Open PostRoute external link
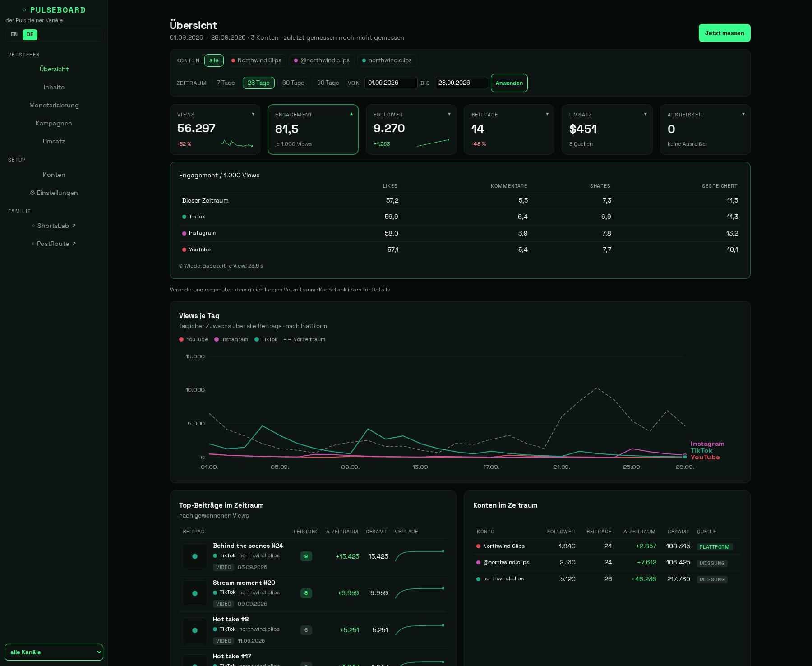This screenshot has width=812, height=666. [54, 244]
